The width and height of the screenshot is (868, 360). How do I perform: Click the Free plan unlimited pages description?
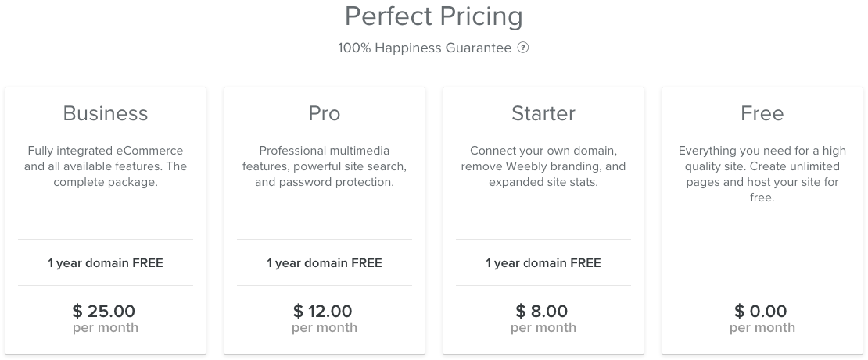(762, 174)
